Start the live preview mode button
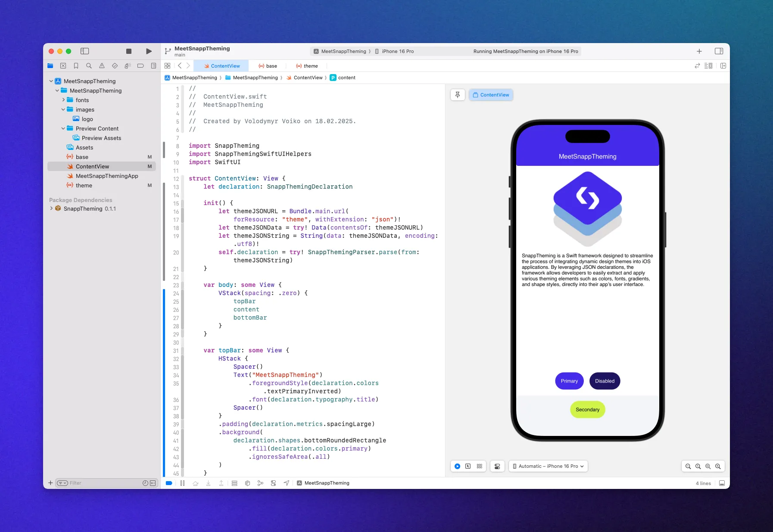 (x=458, y=466)
